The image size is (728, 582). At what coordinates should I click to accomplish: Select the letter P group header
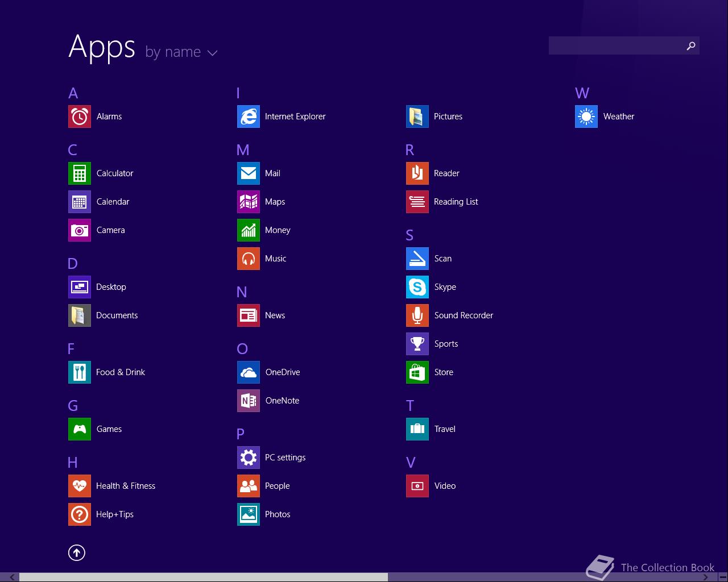pos(240,434)
